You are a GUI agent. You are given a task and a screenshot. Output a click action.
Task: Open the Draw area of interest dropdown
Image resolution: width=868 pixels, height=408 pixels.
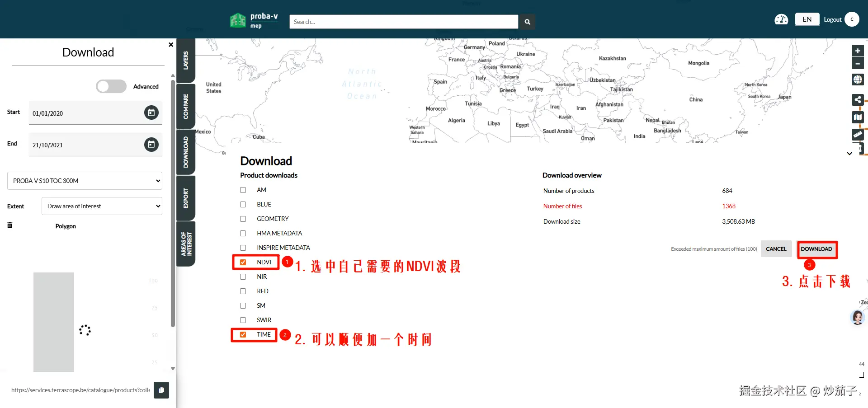(102, 206)
